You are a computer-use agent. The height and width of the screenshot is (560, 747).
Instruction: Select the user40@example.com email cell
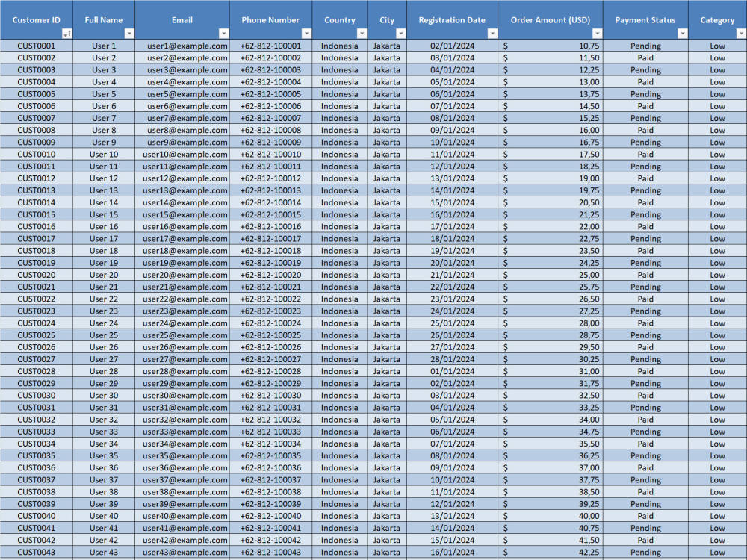point(182,516)
